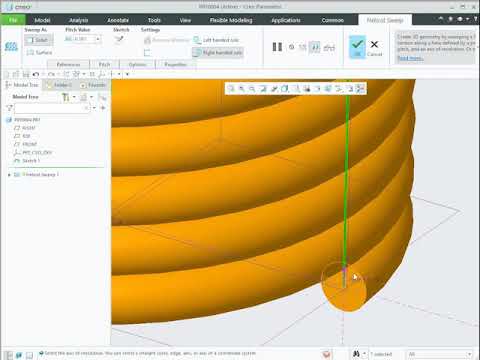Select the no preview icon
The width and height of the screenshot is (480, 360).
pyautogui.click(x=292, y=47)
